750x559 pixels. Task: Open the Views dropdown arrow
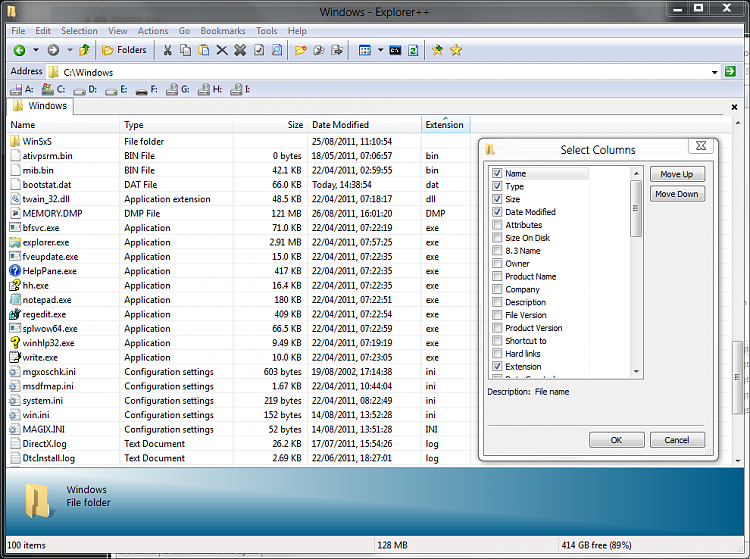pos(380,50)
